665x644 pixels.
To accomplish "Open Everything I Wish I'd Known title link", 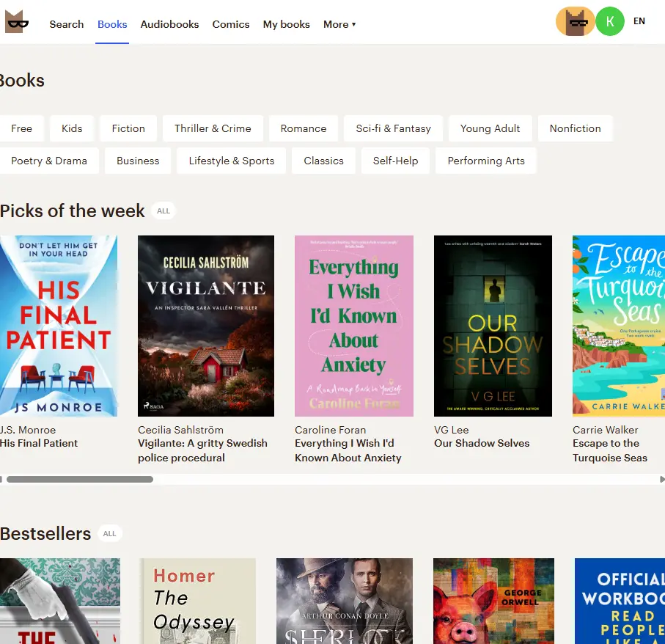I will tap(348, 450).
